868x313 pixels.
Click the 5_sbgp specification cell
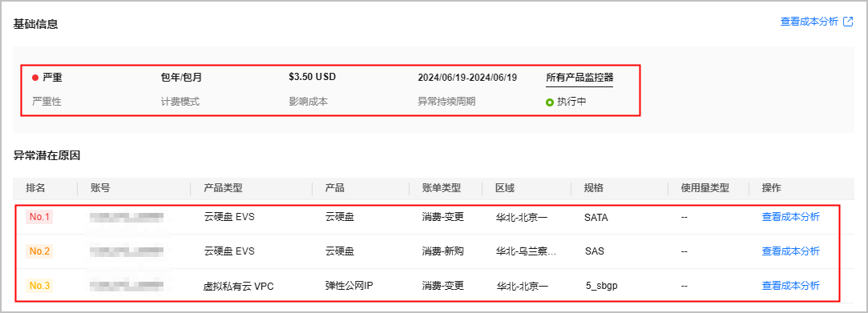601,286
